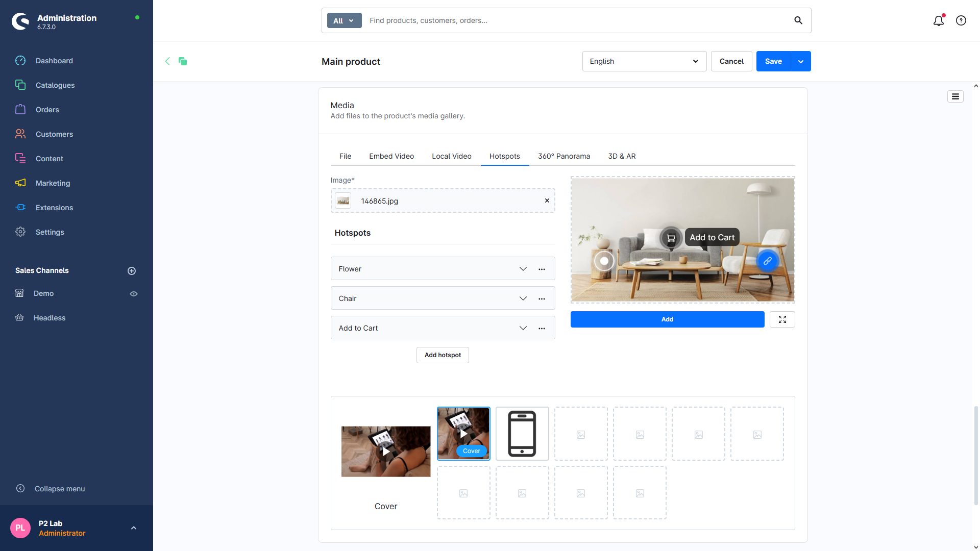Click the Cancel button
The image size is (980, 551).
coord(731,61)
